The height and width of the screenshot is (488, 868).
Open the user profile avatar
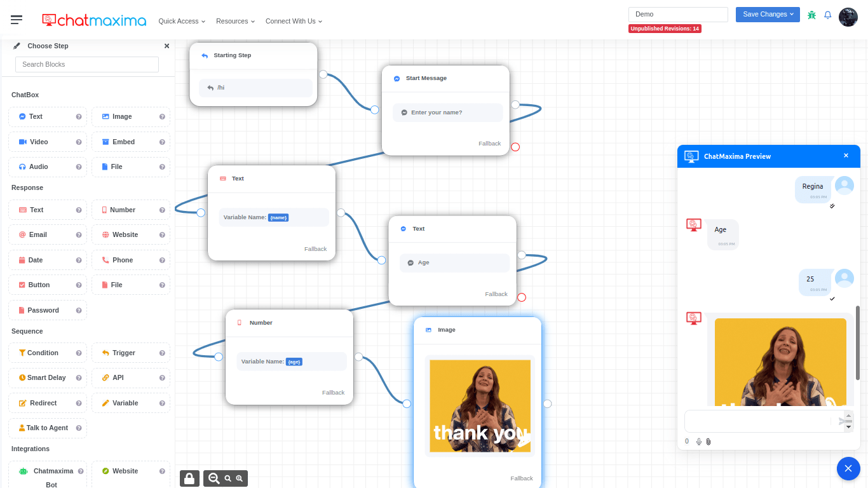pos(848,17)
